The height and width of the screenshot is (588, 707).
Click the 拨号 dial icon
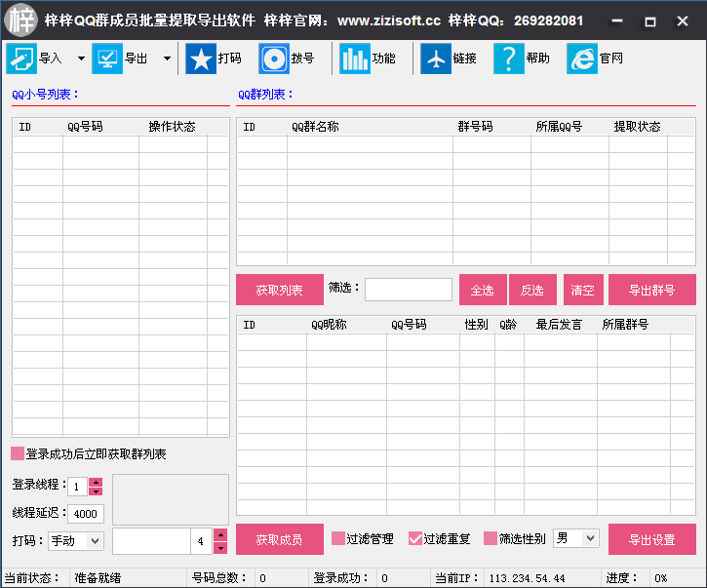(x=274, y=59)
